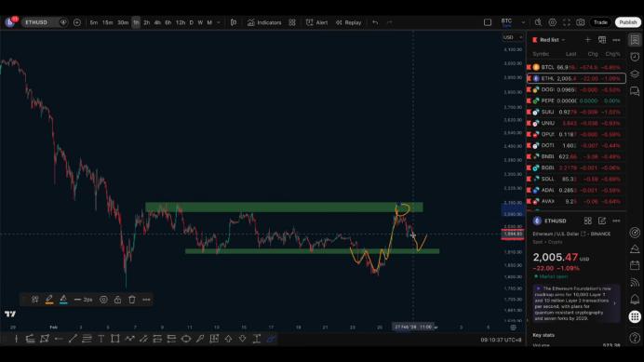Open chart settings hexagon icon
Image resolution: width=644 pixels, height=362 pixels.
click(553, 22)
